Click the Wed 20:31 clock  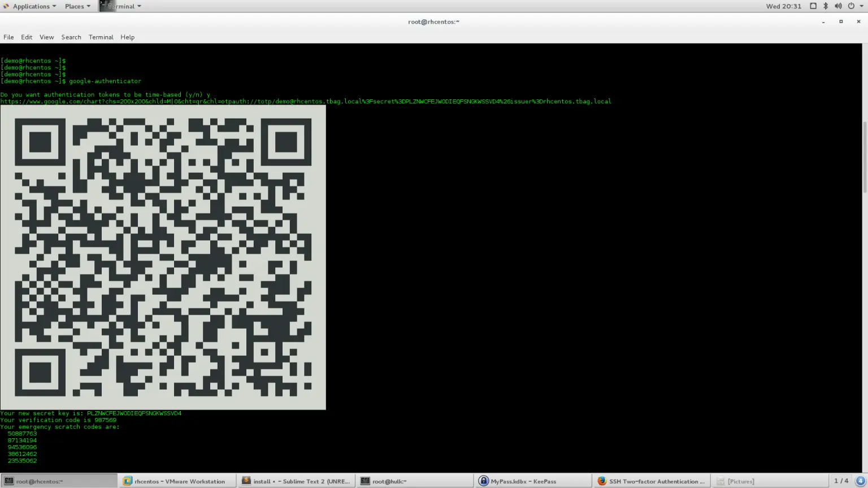pyautogui.click(x=783, y=6)
